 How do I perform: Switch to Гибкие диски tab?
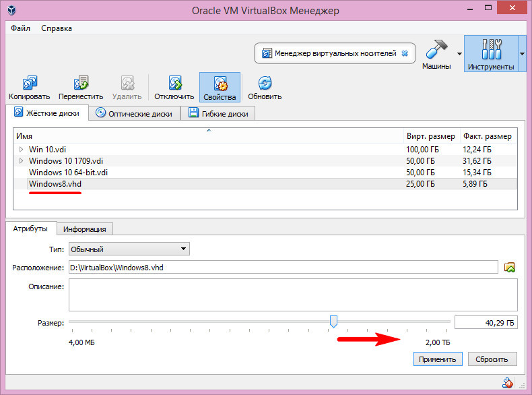pyautogui.click(x=218, y=113)
